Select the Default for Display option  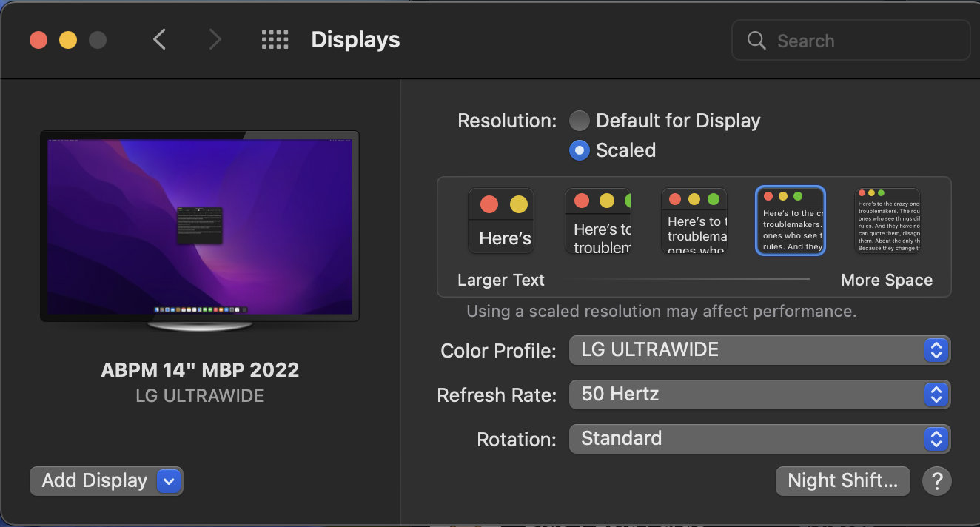[579, 120]
